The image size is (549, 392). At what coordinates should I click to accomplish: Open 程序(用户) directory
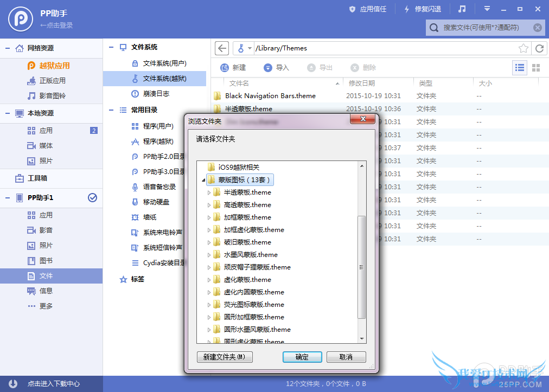pos(152,126)
